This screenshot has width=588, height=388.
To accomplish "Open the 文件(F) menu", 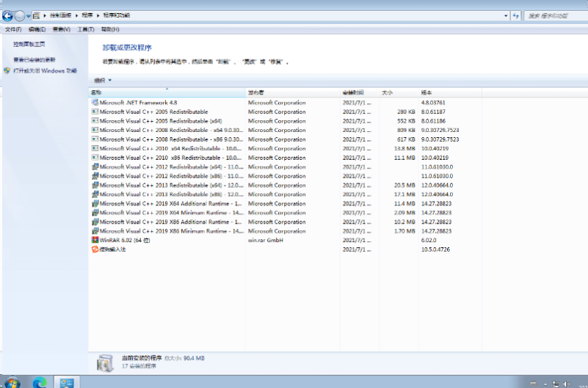I will [x=13, y=29].
